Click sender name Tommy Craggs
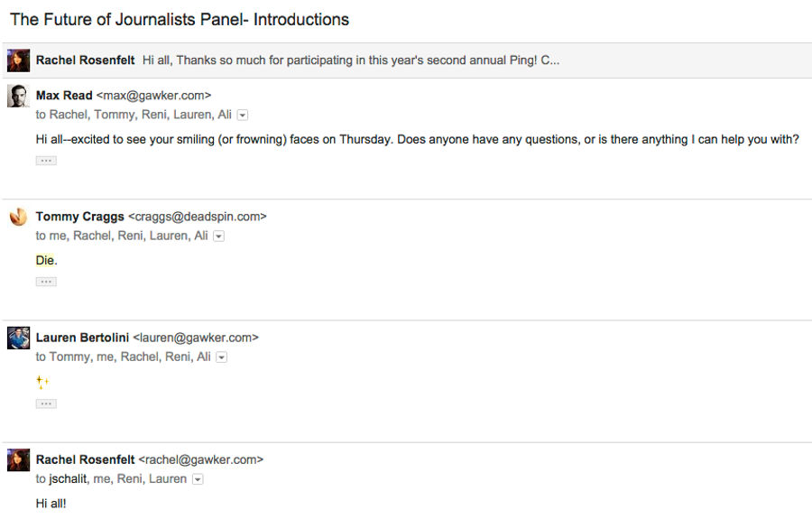This screenshot has width=812, height=519. pos(80,217)
